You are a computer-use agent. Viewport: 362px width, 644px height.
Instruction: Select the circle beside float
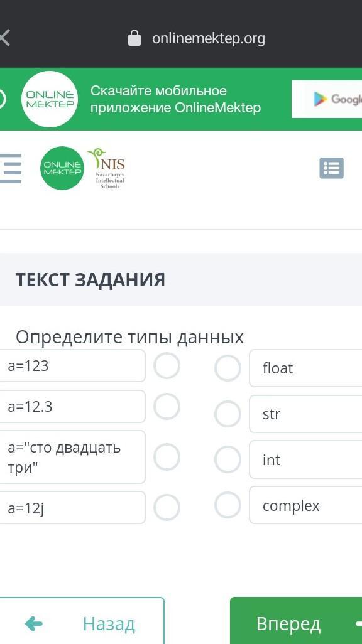(x=228, y=368)
